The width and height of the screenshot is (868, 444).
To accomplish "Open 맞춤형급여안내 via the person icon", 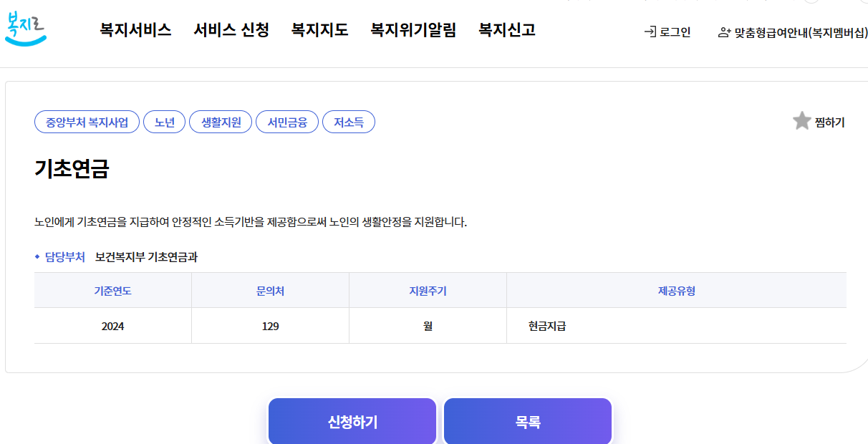I will click(723, 32).
